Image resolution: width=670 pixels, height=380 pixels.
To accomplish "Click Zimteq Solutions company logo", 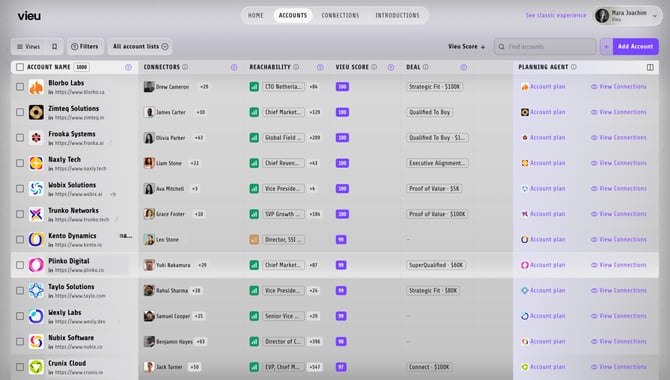I will (x=36, y=112).
